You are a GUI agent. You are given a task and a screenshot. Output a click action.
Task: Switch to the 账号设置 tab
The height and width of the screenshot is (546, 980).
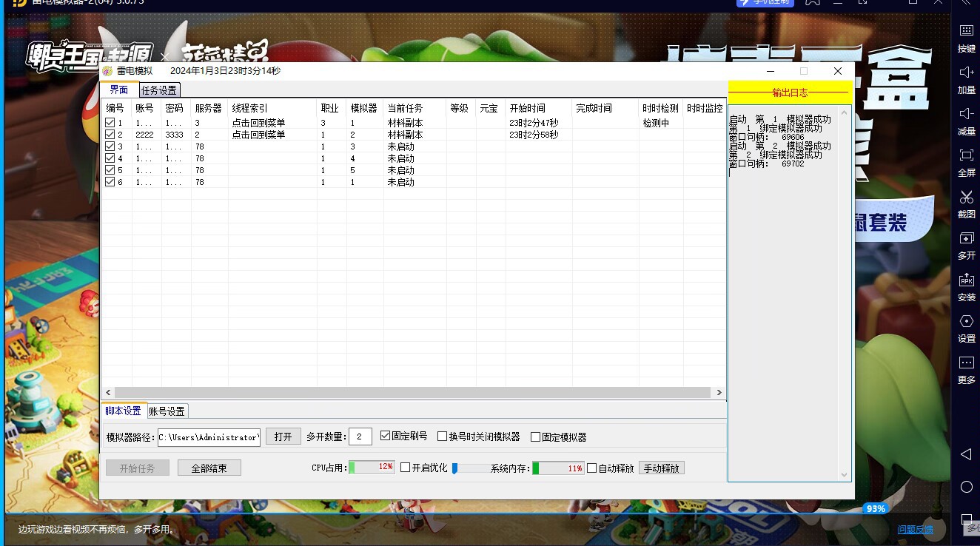pyautogui.click(x=167, y=411)
